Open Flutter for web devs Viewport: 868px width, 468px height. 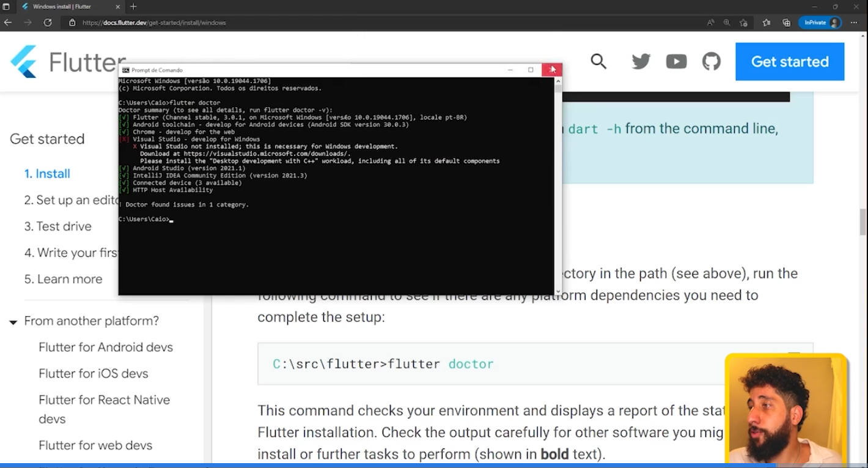click(95, 445)
